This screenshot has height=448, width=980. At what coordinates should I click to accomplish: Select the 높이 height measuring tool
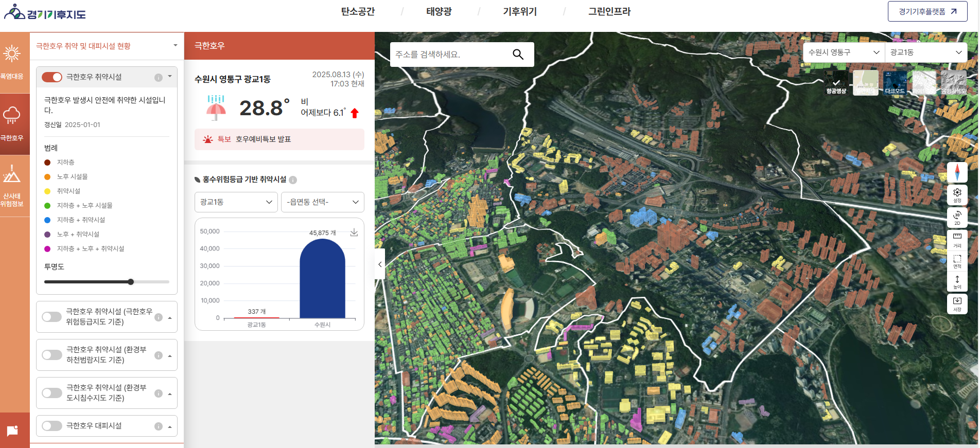pos(957,282)
